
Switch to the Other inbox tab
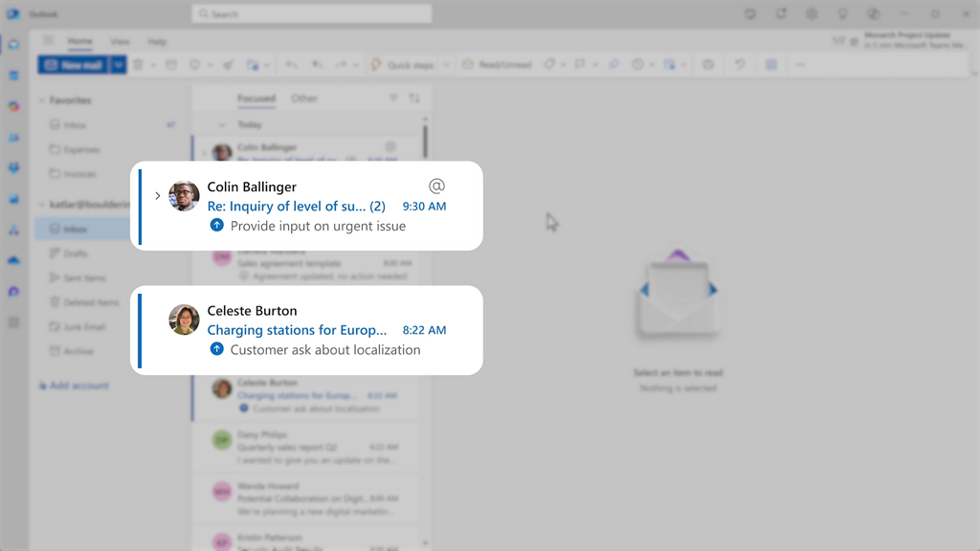304,99
